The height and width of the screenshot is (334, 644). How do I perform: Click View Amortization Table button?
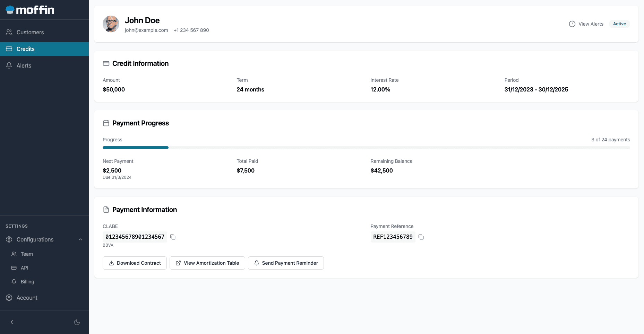(x=207, y=263)
